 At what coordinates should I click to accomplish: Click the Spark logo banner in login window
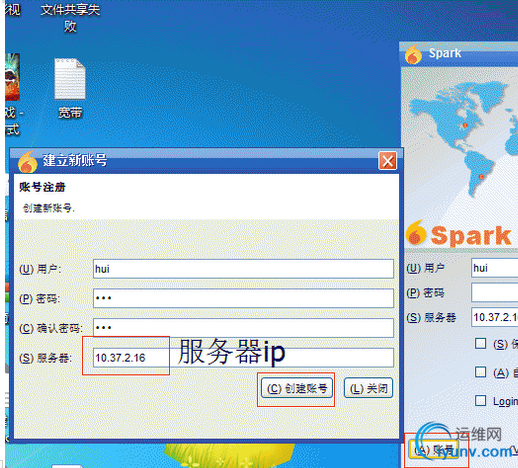[x=460, y=234]
